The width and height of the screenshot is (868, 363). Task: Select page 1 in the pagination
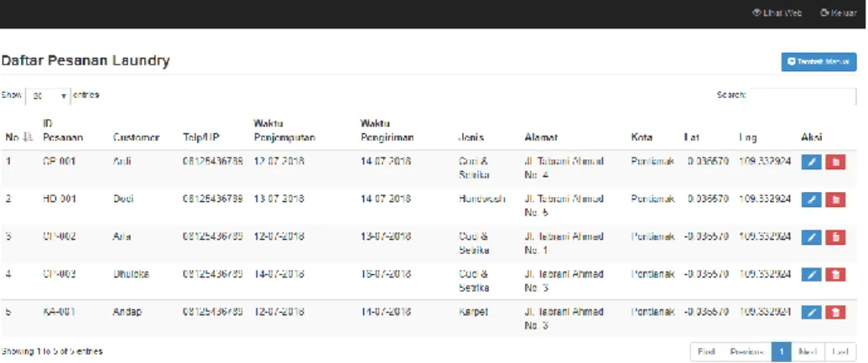pos(781,352)
